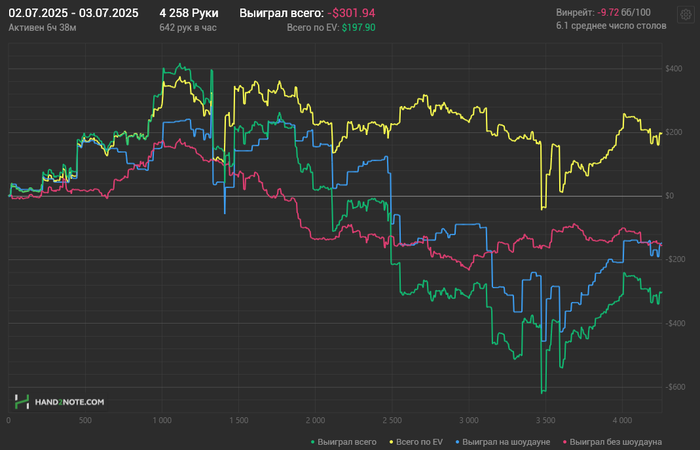Click the 2 000 x-axis label
The height and width of the screenshot is (450, 700).
pyautogui.click(x=315, y=421)
